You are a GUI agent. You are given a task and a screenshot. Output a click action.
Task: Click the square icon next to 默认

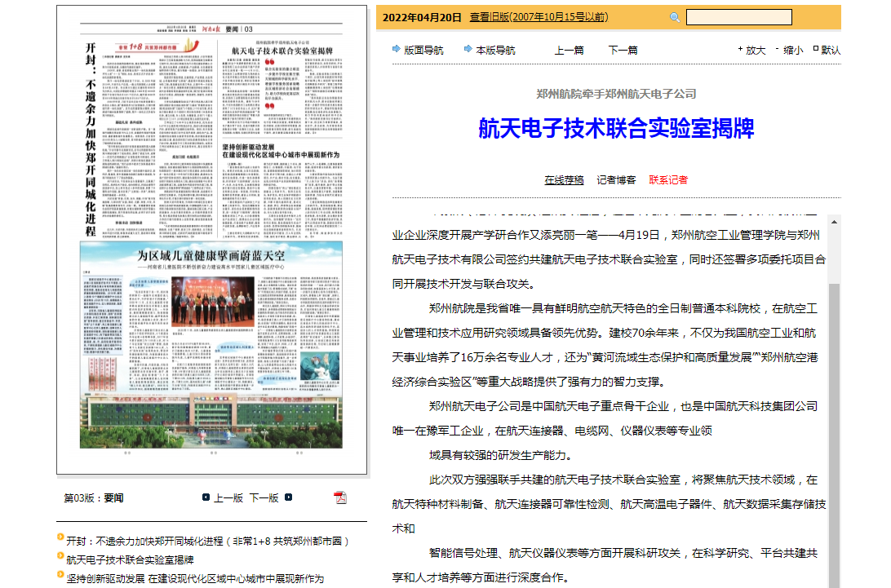tap(816, 49)
